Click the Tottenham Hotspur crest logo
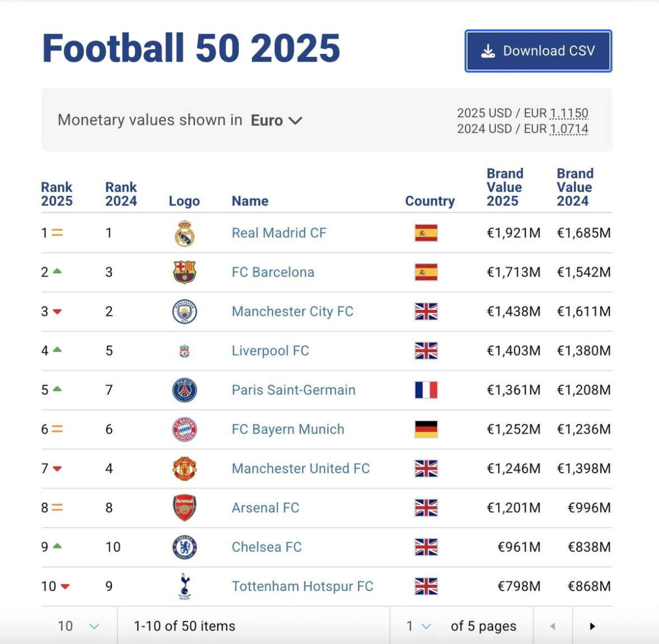Viewport: 659px width, 644px height. click(184, 586)
